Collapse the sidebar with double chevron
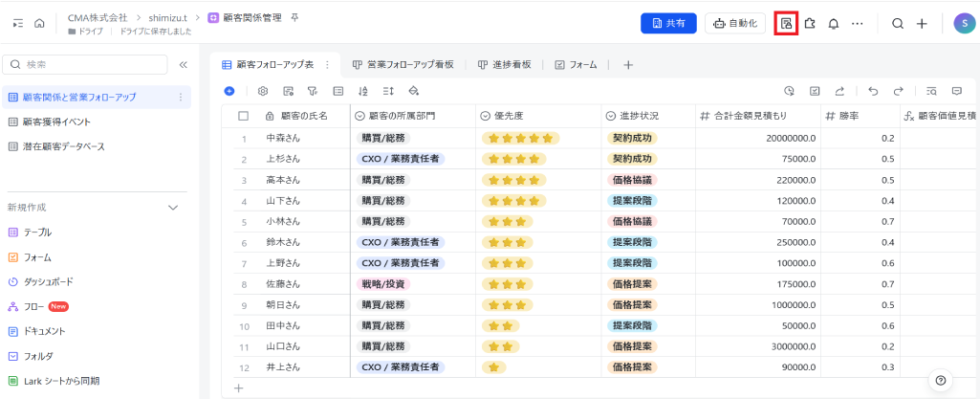 (184, 64)
